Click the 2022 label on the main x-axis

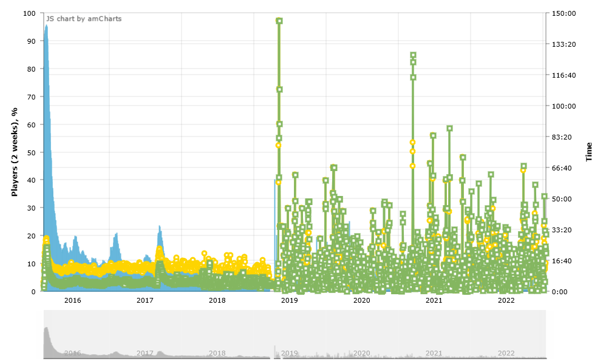click(506, 300)
